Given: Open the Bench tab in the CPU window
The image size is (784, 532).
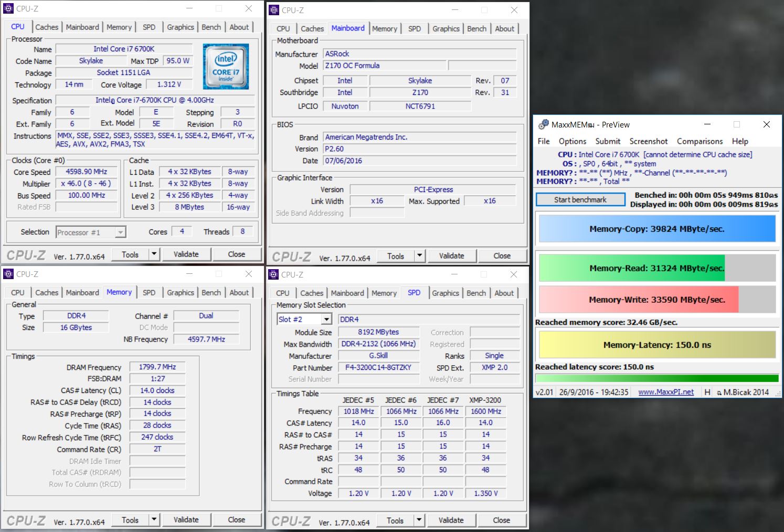Looking at the screenshot, I should click(211, 27).
